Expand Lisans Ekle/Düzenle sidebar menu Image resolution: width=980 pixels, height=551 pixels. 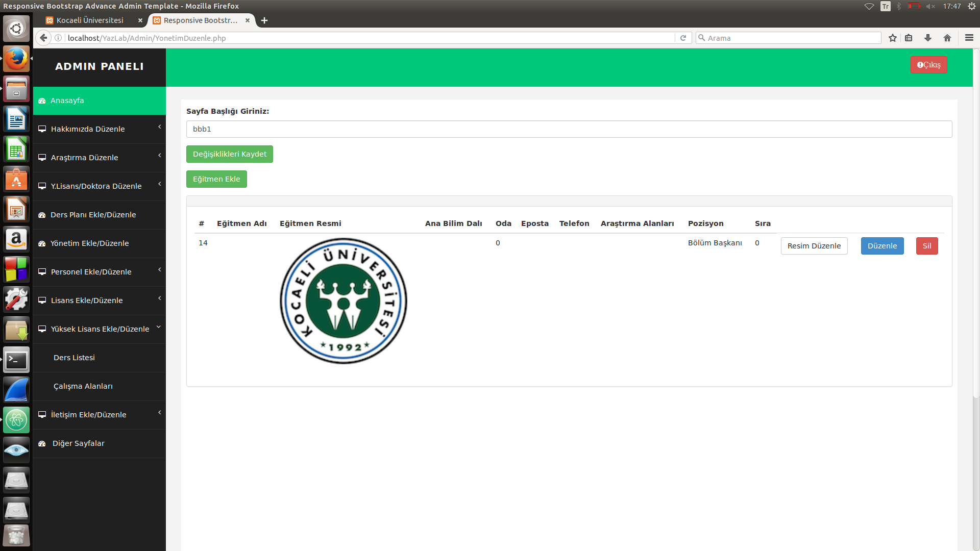(x=100, y=300)
